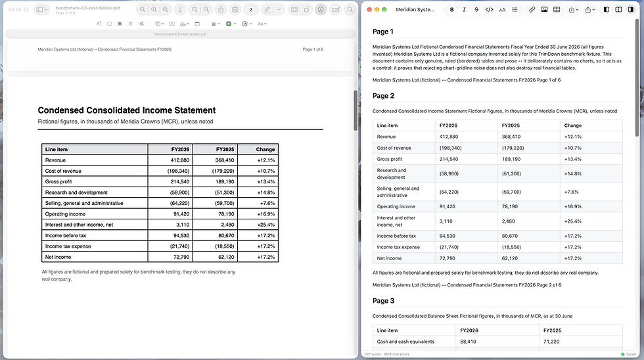This screenshot has width=644, height=360.
Task: Click the Meridian Syste... window title
Action: 415,9
